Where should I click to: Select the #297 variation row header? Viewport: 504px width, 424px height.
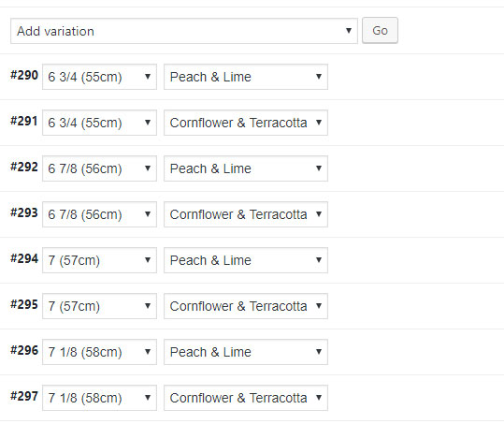coord(24,396)
